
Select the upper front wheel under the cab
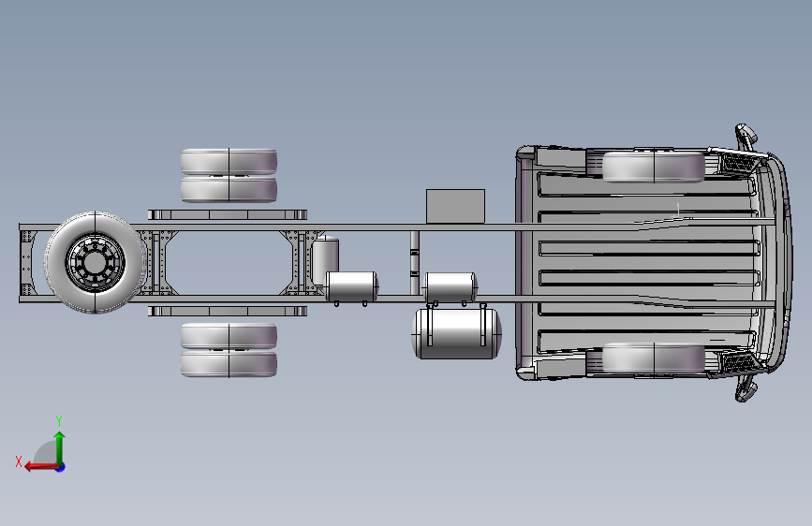point(654,167)
